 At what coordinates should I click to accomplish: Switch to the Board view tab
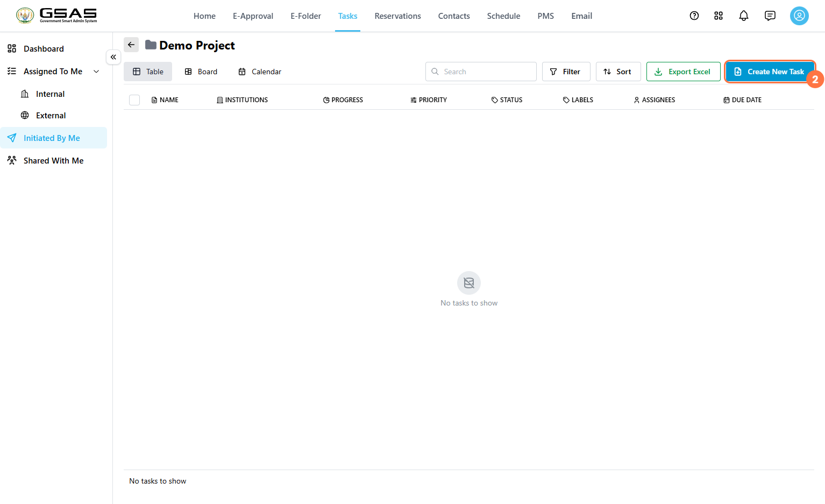click(201, 72)
